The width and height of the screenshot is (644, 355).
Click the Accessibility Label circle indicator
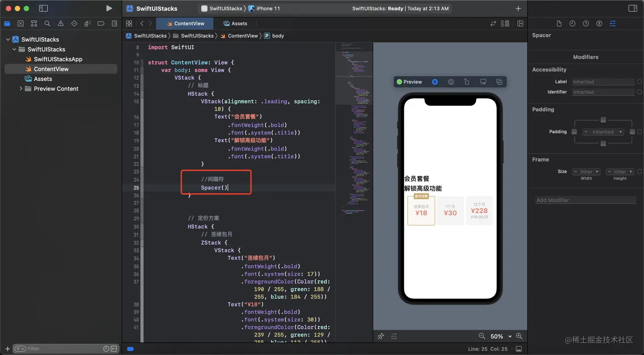639,82
